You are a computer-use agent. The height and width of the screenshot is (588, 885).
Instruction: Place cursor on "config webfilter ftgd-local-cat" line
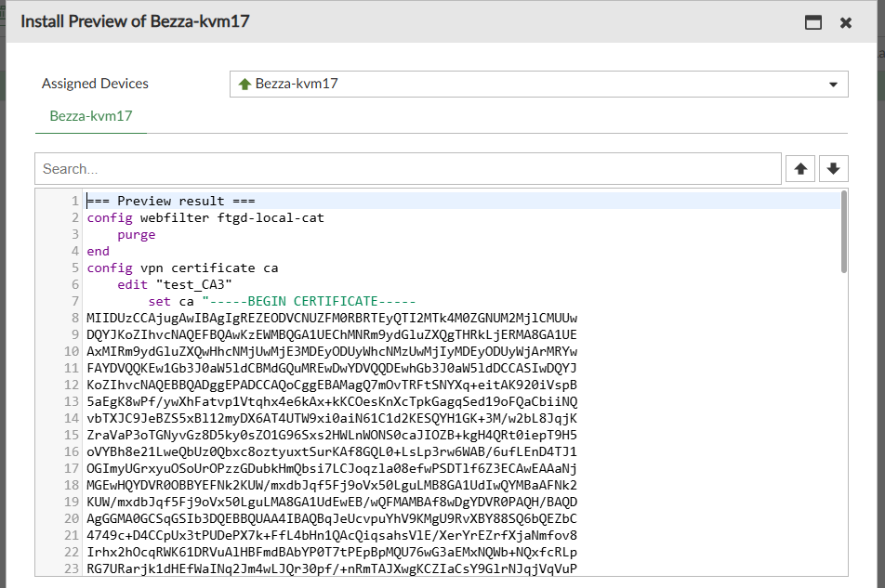tap(205, 218)
